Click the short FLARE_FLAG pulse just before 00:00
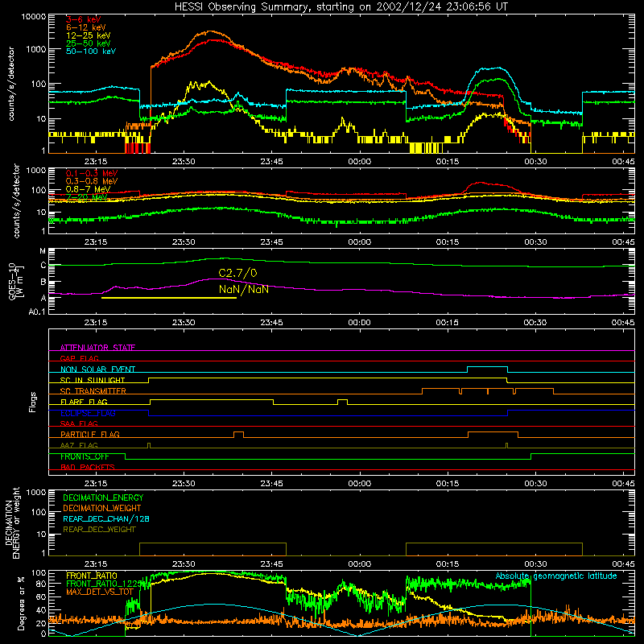The image size is (644, 644). pos(343,401)
